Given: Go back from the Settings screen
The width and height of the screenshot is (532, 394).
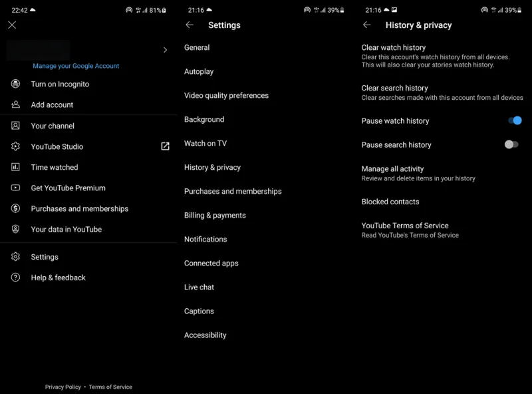Looking at the screenshot, I should [x=190, y=25].
